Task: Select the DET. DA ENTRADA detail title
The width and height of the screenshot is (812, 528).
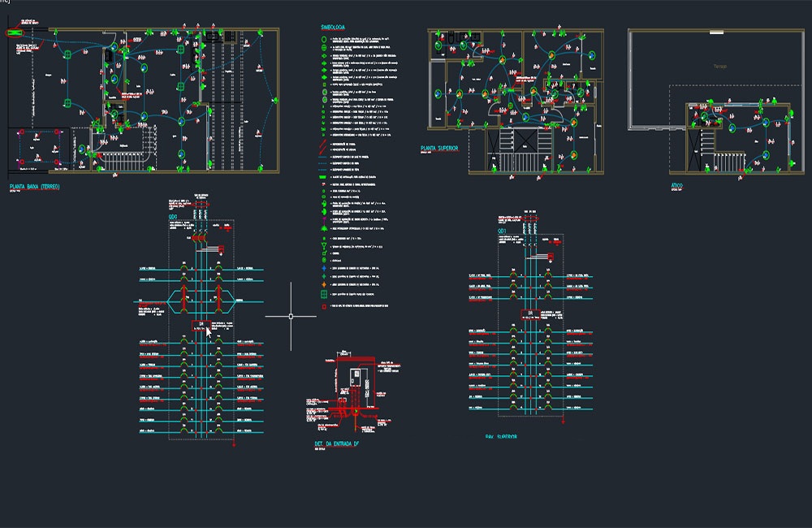Action: point(337,444)
